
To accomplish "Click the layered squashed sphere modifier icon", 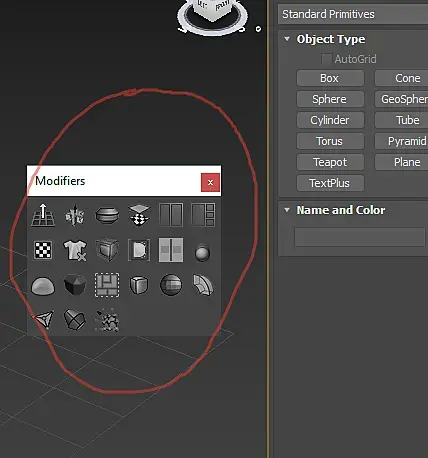I will [x=107, y=215].
